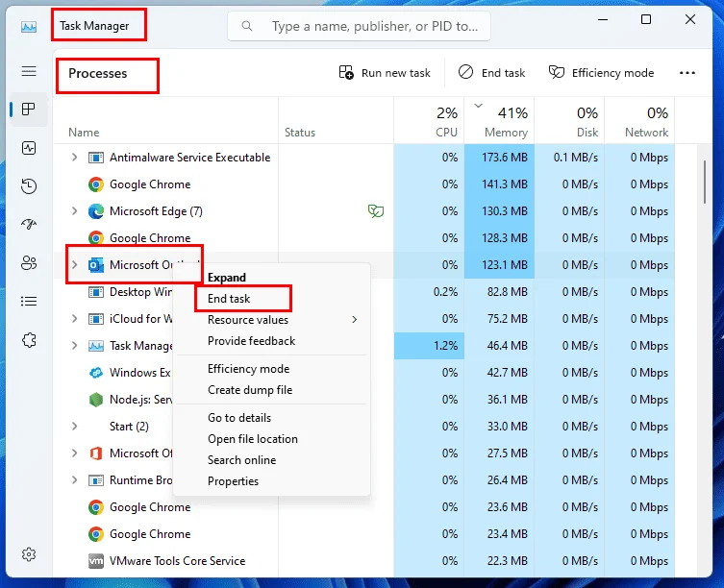Open the hamburger navigation menu
724x588 pixels.
tap(29, 71)
